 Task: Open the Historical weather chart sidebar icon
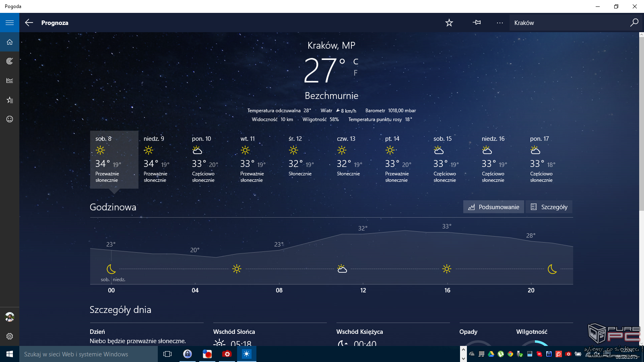coord(10,80)
